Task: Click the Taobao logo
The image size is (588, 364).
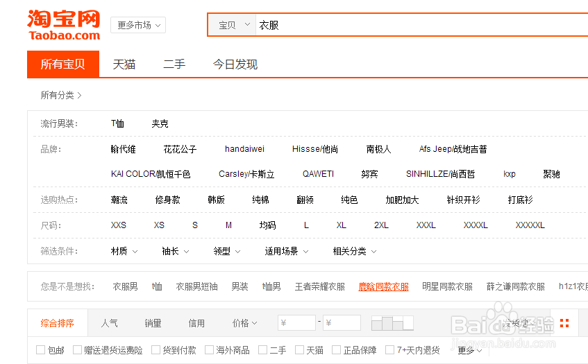Action: pos(64,25)
